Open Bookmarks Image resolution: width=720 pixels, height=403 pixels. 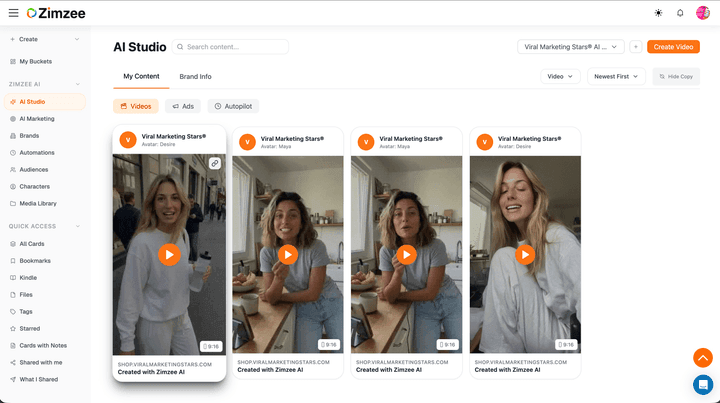click(45, 261)
